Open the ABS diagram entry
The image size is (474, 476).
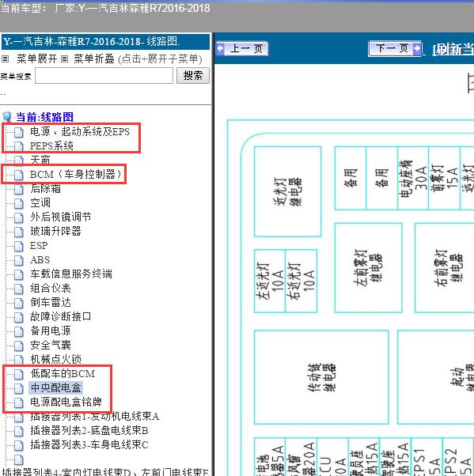click(40, 259)
